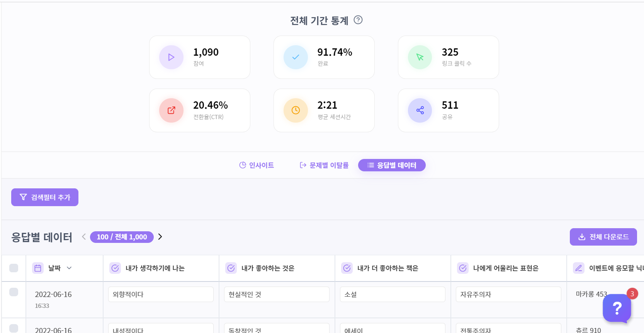644x333 pixels.
Task: Check the row dated 2022-06-16 16:33
Action: coord(14,292)
